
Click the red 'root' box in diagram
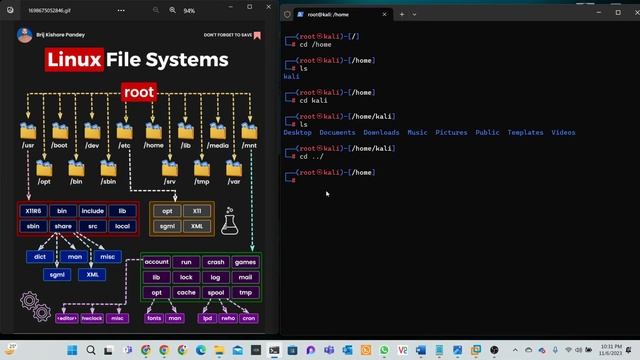point(139,92)
